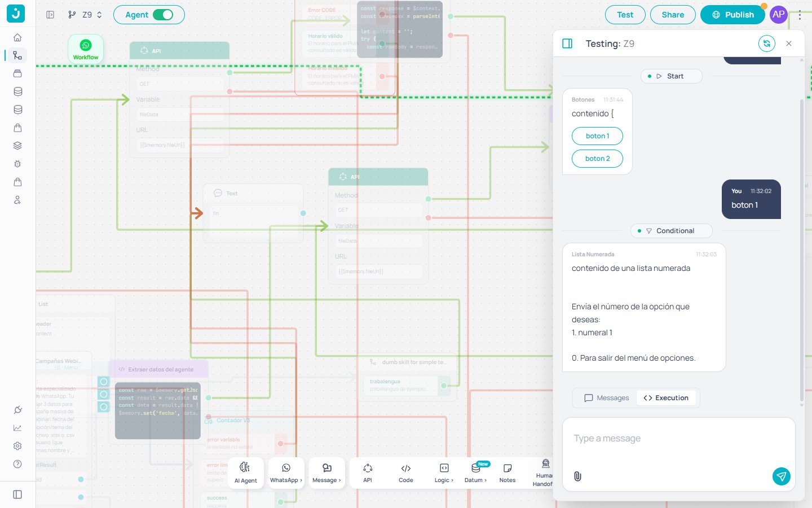Click the panel toggle icon beside the Z9 selector
This screenshot has height=508, width=812.
click(50, 15)
